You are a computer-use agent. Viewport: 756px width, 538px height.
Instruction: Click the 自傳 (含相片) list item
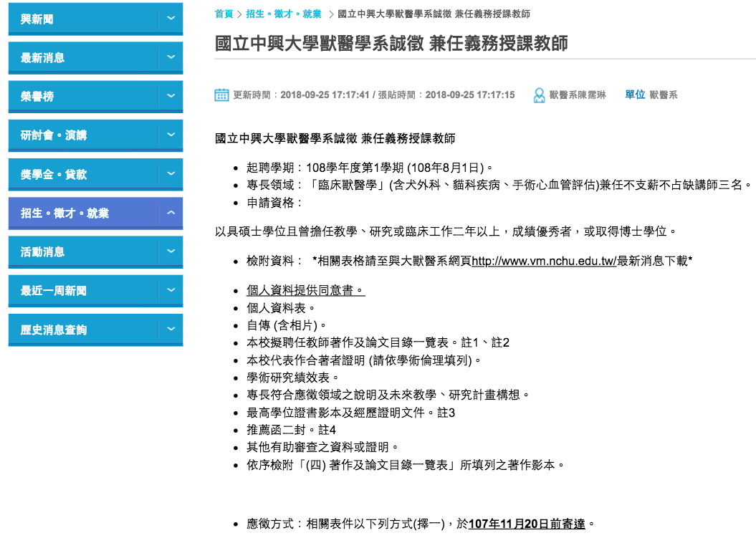(x=287, y=325)
